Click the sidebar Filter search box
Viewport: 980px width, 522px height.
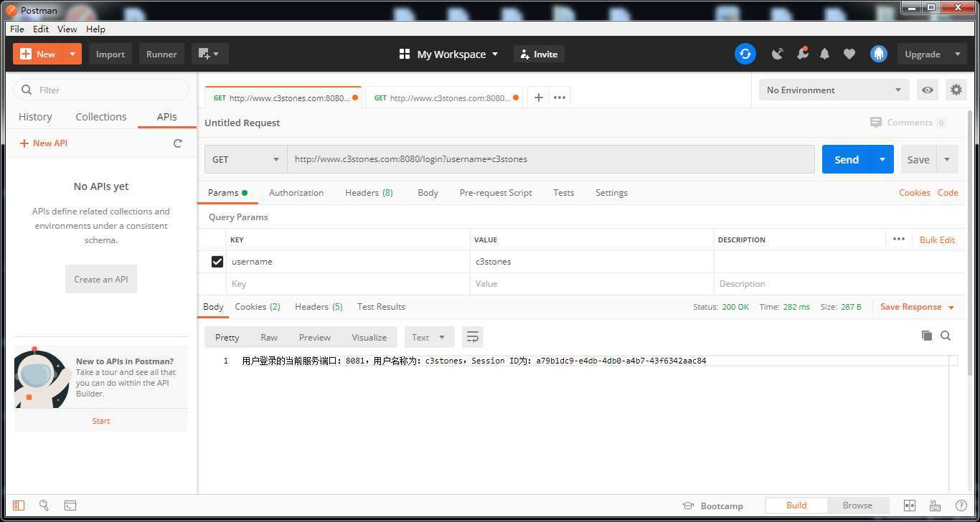click(101, 90)
